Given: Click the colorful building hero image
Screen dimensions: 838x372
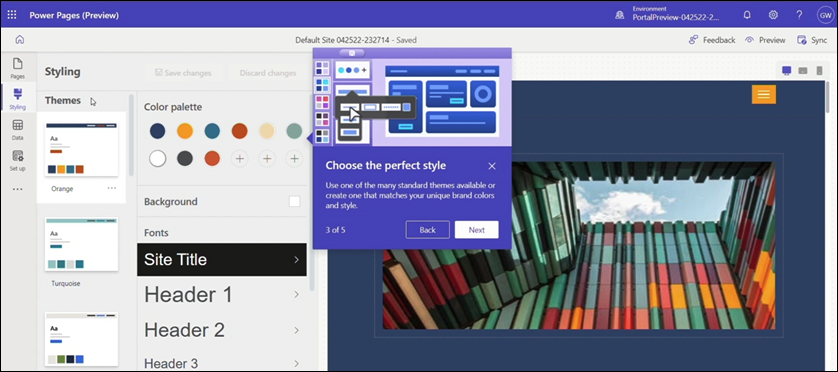Looking at the screenshot, I should (579, 245).
